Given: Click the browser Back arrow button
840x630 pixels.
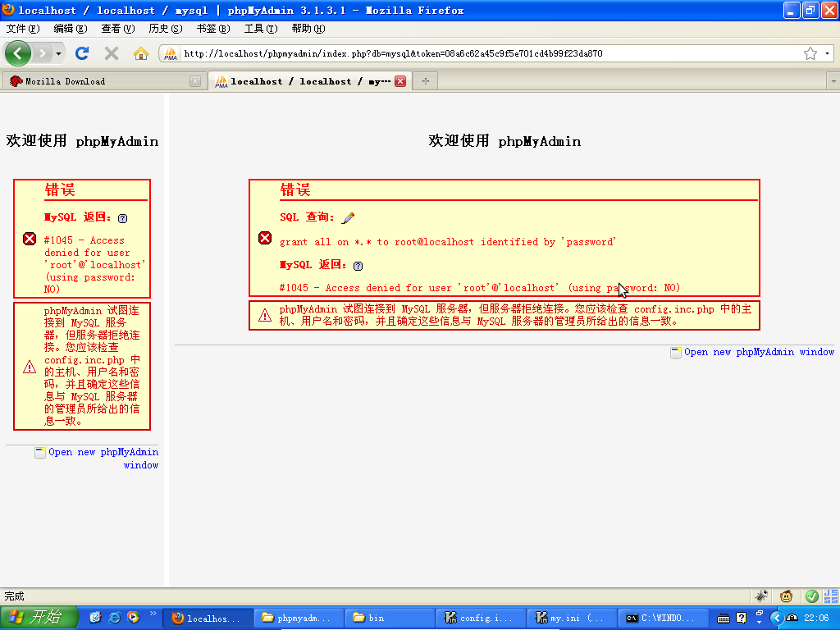Looking at the screenshot, I should coord(18,53).
